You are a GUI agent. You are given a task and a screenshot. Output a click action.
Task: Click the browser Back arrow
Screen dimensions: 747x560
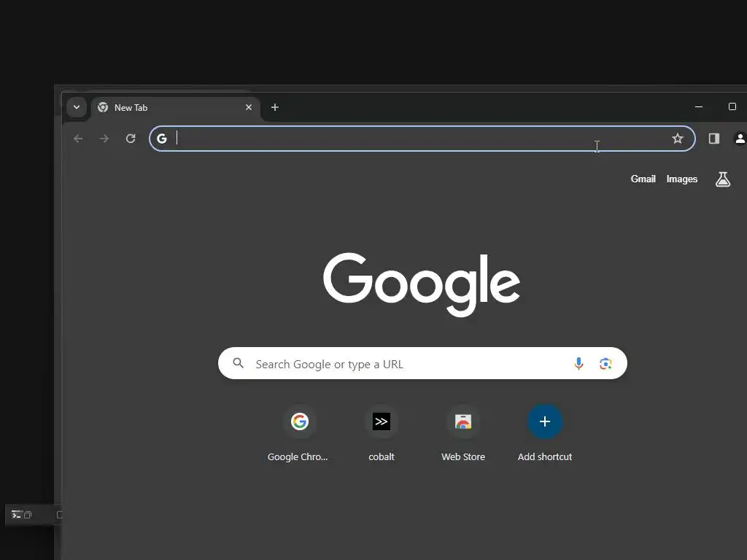coord(78,139)
